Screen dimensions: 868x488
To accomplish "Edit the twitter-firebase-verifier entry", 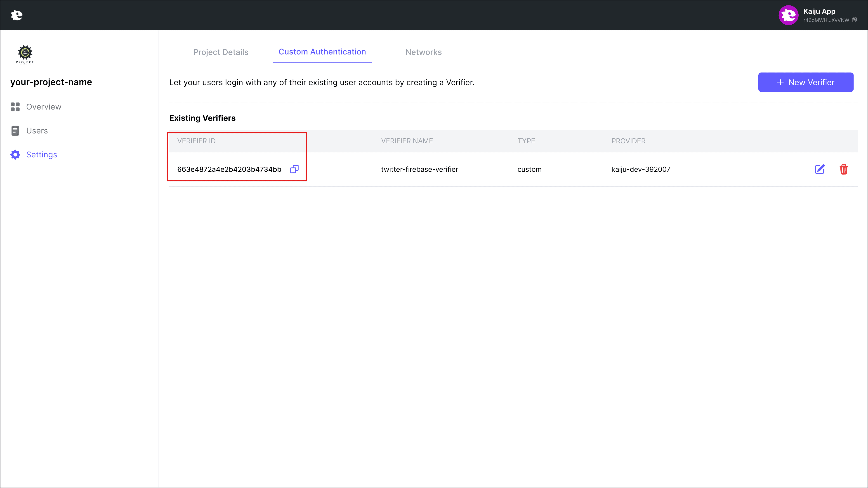I will click(x=819, y=169).
